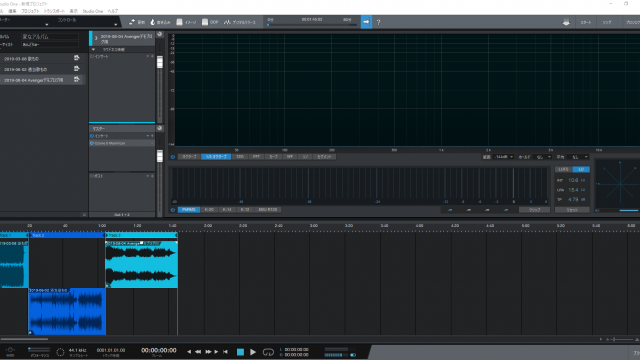The width and height of the screenshot is (640, 360).
Task: Open the range -144dB dropdown
Action: coord(503,157)
